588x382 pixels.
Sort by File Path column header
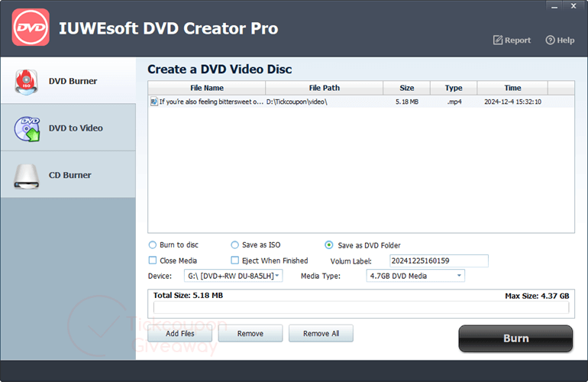pos(324,88)
